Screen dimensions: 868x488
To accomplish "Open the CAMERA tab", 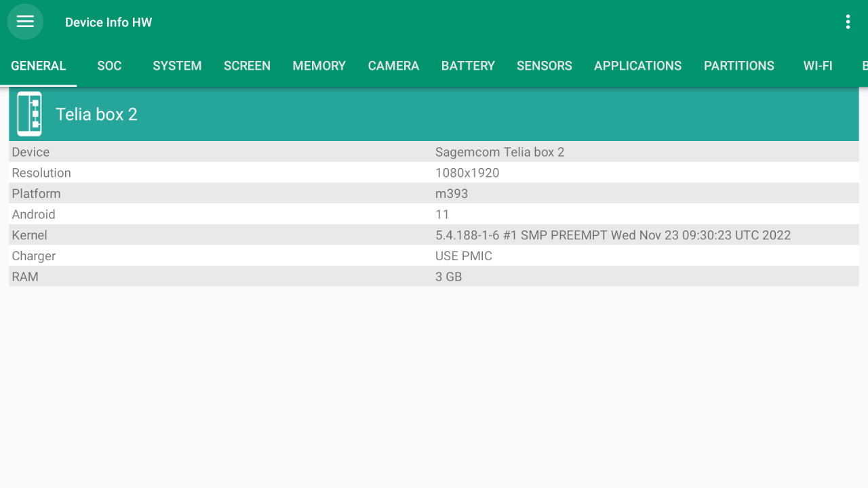I will (x=393, y=66).
